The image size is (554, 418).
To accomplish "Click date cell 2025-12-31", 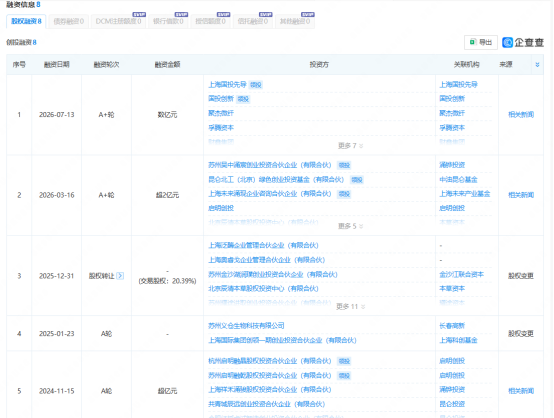I will pos(57,276).
